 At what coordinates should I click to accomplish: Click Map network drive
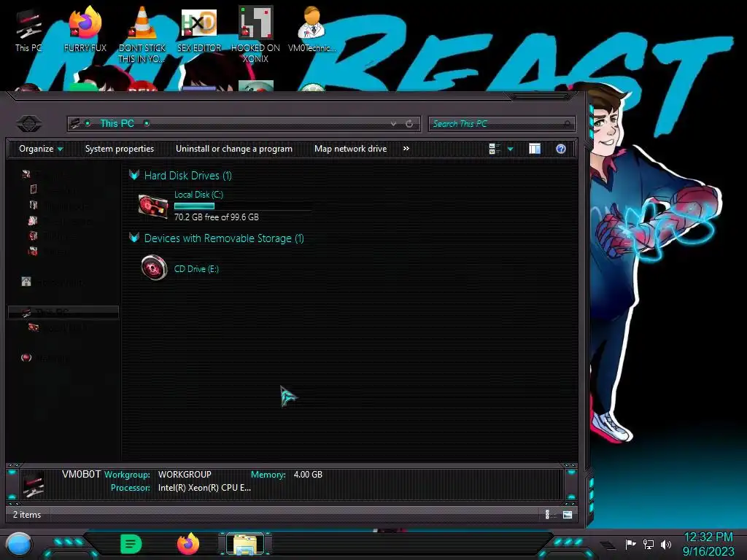(x=351, y=149)
